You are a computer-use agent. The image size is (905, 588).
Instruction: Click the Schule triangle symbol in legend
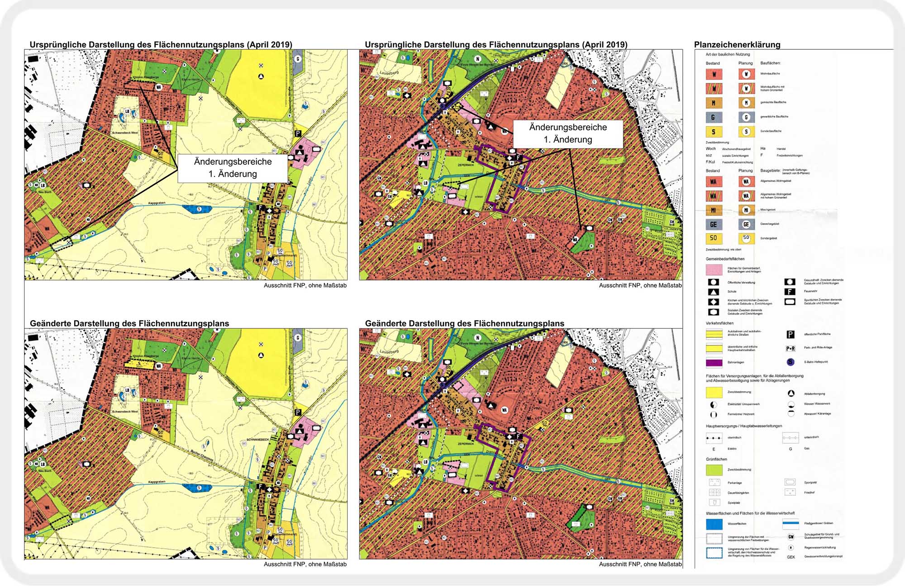pos(713,292)
